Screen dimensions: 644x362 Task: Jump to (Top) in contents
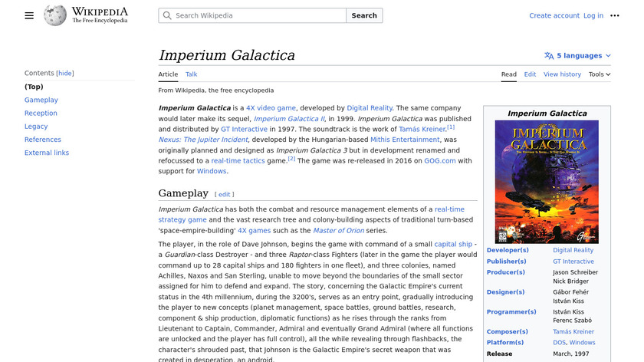coord(34,87)
